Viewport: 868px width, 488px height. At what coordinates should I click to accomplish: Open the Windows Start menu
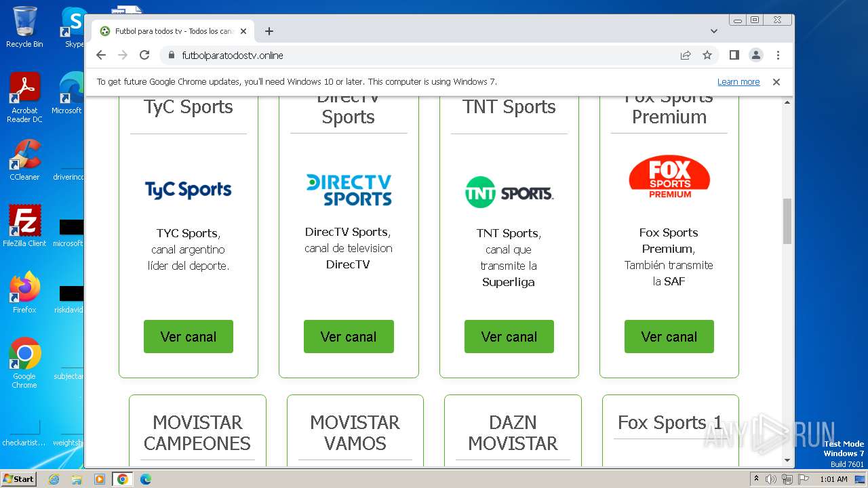click(x=19, y=479)
